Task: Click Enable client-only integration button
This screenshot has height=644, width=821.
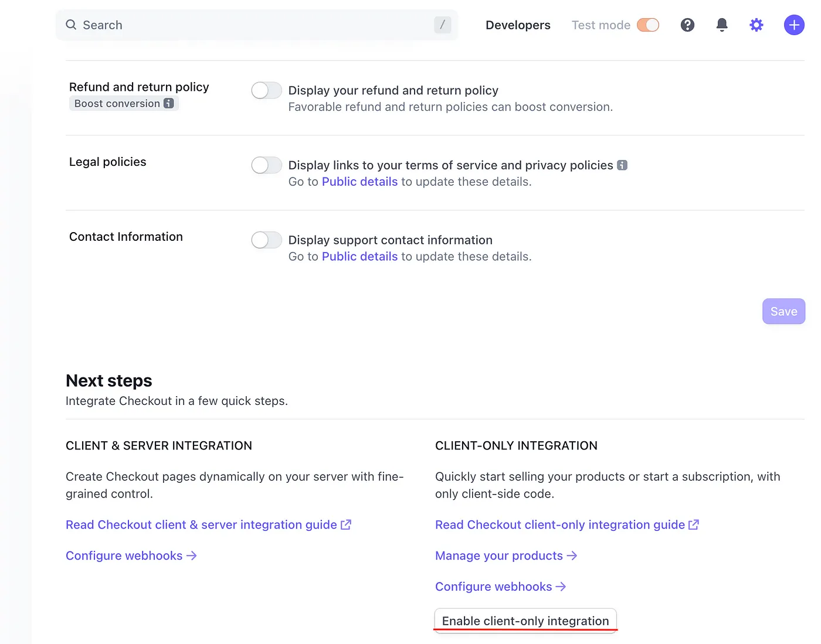Action: coord(525,621)
